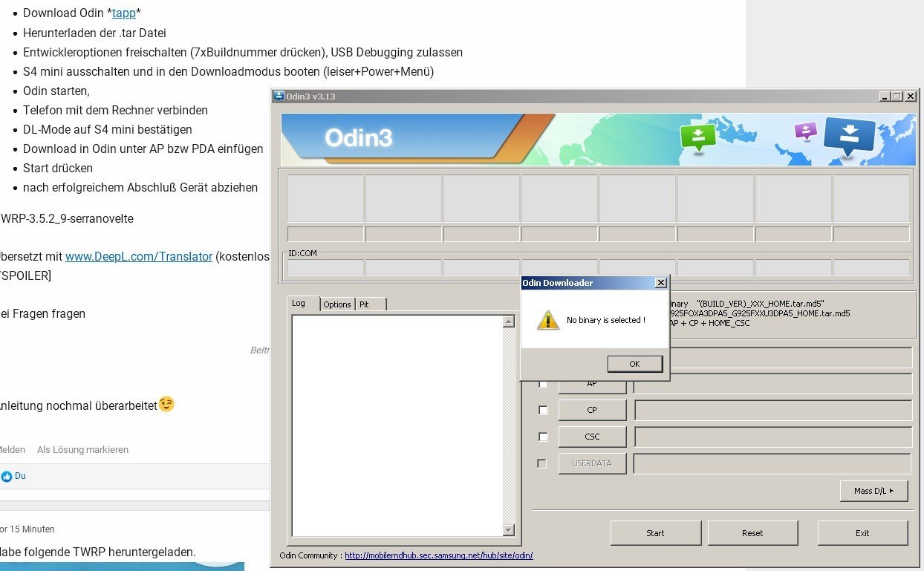Click inside the Log text area

click(397, 426)
